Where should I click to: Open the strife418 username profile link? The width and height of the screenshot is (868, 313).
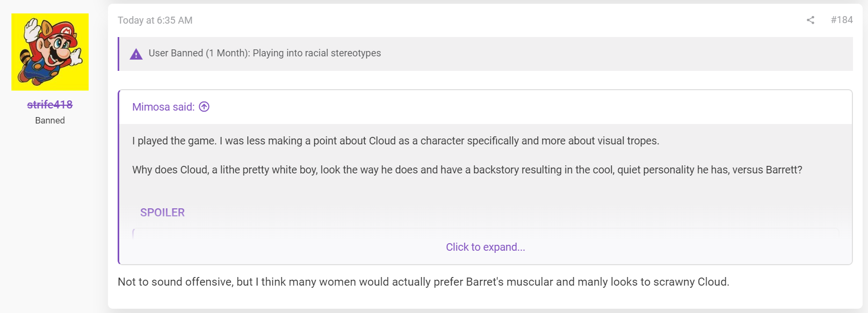click(50, 104)
